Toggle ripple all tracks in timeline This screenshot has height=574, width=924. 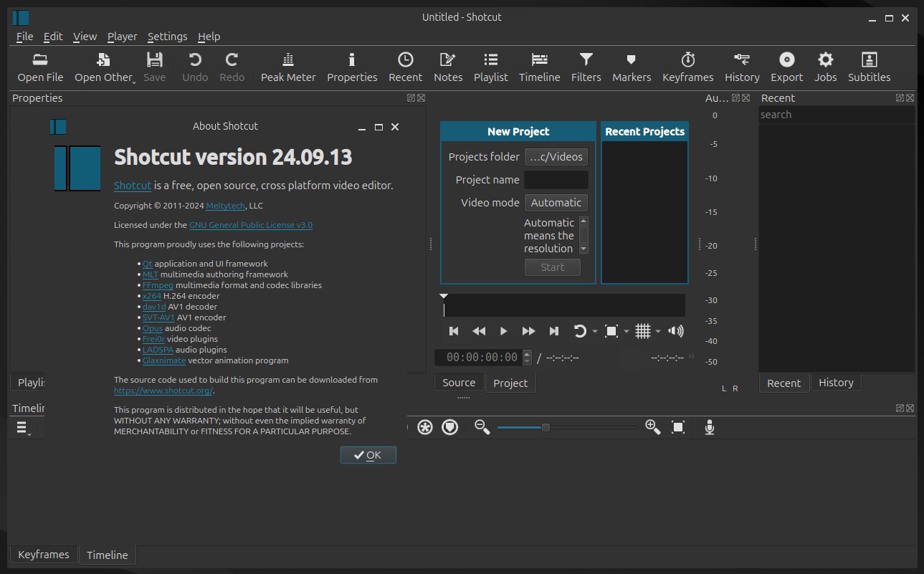425,428
